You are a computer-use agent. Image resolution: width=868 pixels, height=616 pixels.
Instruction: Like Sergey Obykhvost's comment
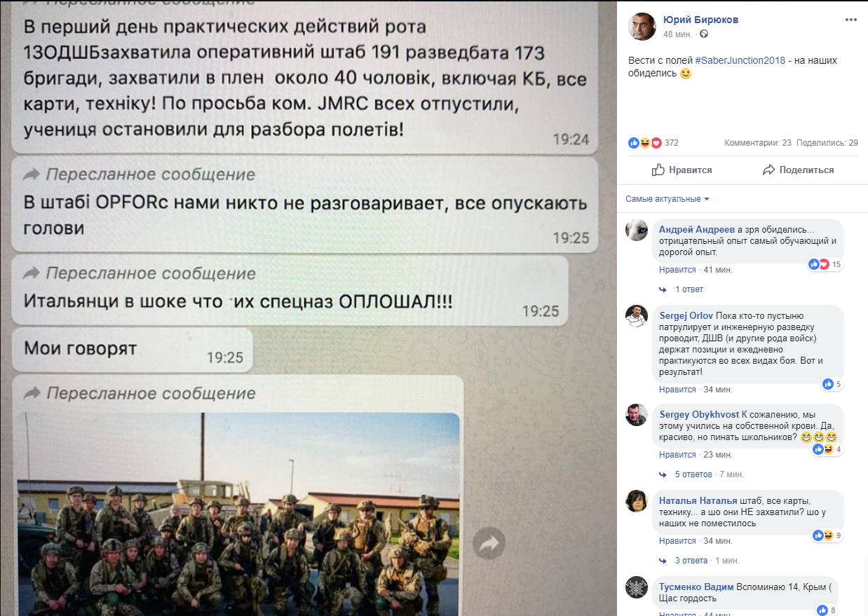click(677, 455)
